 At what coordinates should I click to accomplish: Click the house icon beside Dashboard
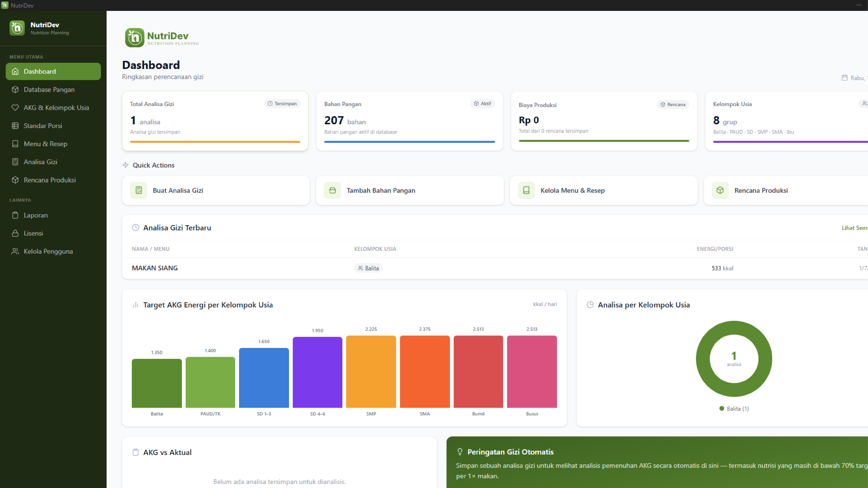tap(15, 71)
